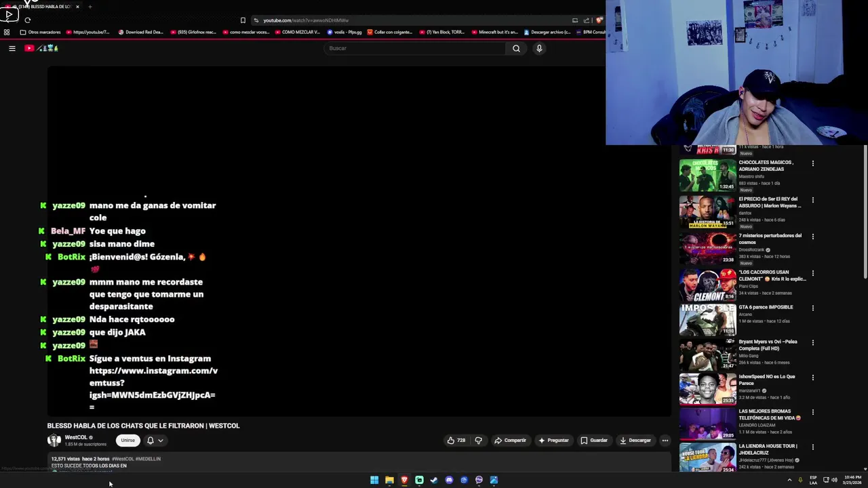Open GTA 6 parece IMPOSIBLE video title

pyautogui.click(x=766, y=307)
